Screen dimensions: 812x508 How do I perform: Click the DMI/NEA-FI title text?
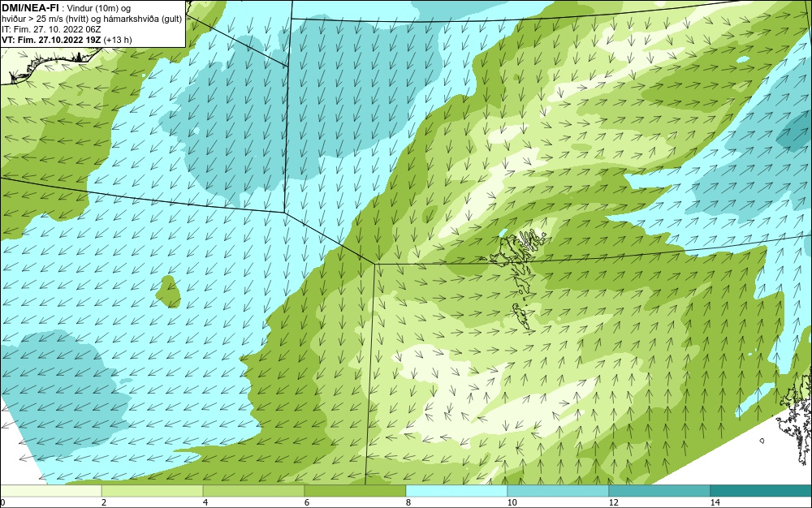(30, 8)
